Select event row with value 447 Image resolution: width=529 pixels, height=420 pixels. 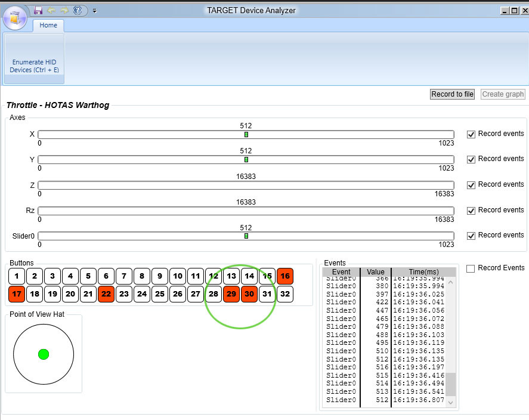(x=385, y=310)
